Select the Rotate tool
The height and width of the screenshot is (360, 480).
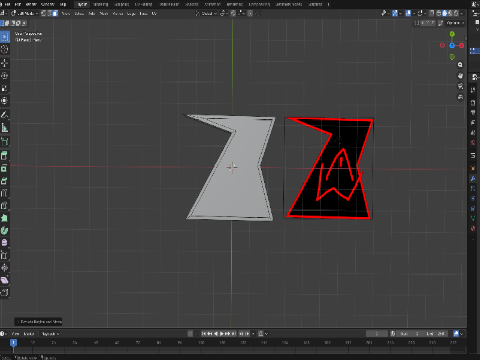pyautogui.click(x=5, y=76)
